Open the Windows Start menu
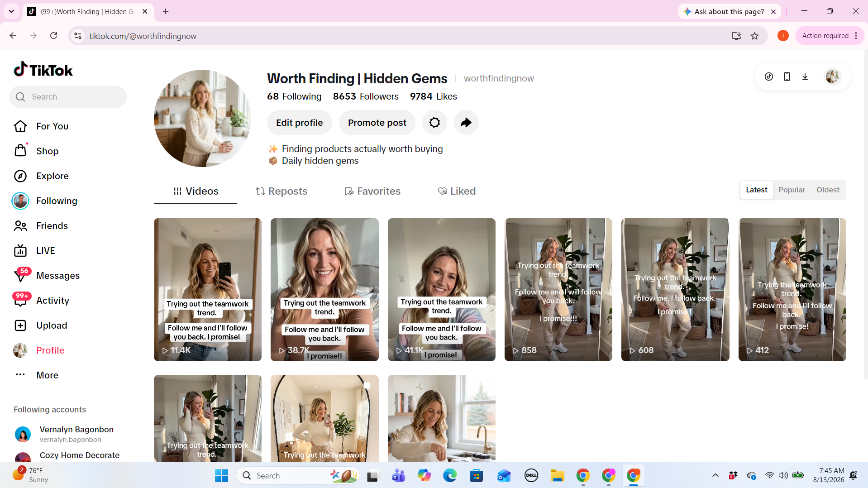Image resolution: width=868 pixels, height=488 pixels. pos(221,475)
